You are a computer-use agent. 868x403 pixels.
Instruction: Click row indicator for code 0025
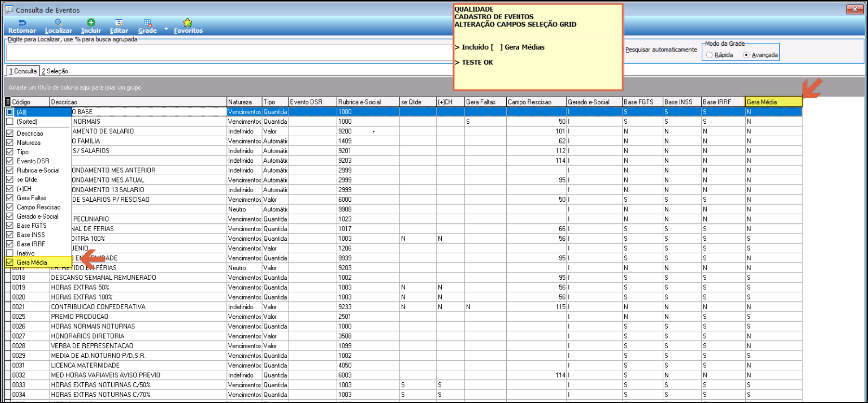pyautogui.click(x=8, y=317)
